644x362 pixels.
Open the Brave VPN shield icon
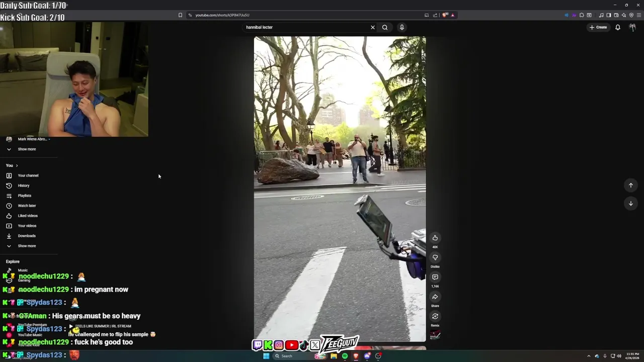tap(631, 15)
